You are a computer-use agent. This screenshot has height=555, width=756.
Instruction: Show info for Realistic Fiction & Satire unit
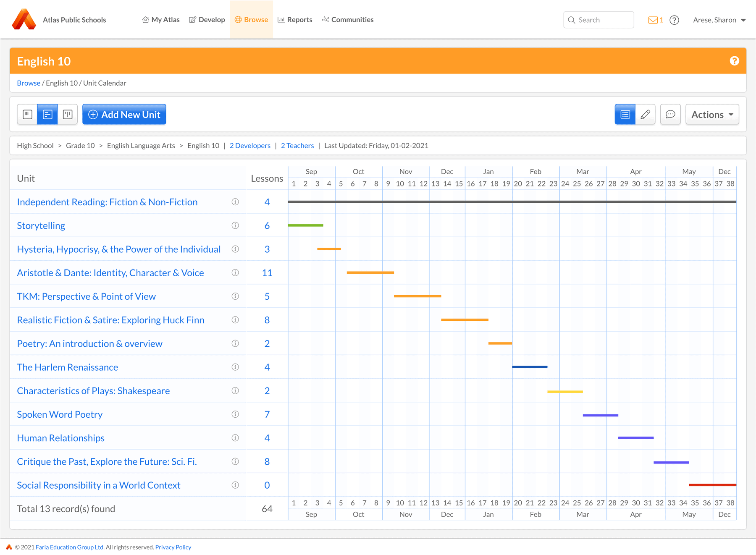pos(235,320)
